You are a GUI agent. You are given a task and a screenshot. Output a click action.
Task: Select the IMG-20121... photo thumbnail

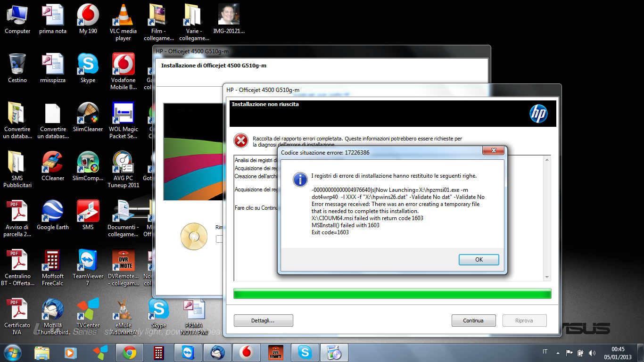[x=229, y=20]
